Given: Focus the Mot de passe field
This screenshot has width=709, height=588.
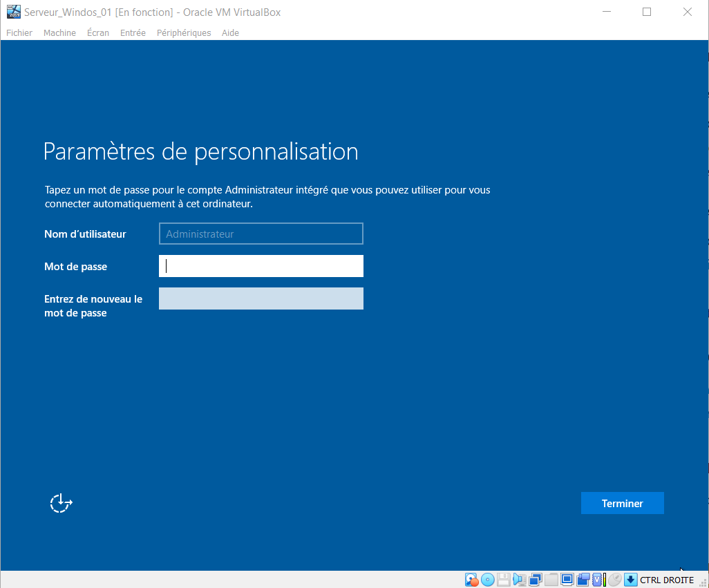Looking at the screenshot, I should pos(261,266).
